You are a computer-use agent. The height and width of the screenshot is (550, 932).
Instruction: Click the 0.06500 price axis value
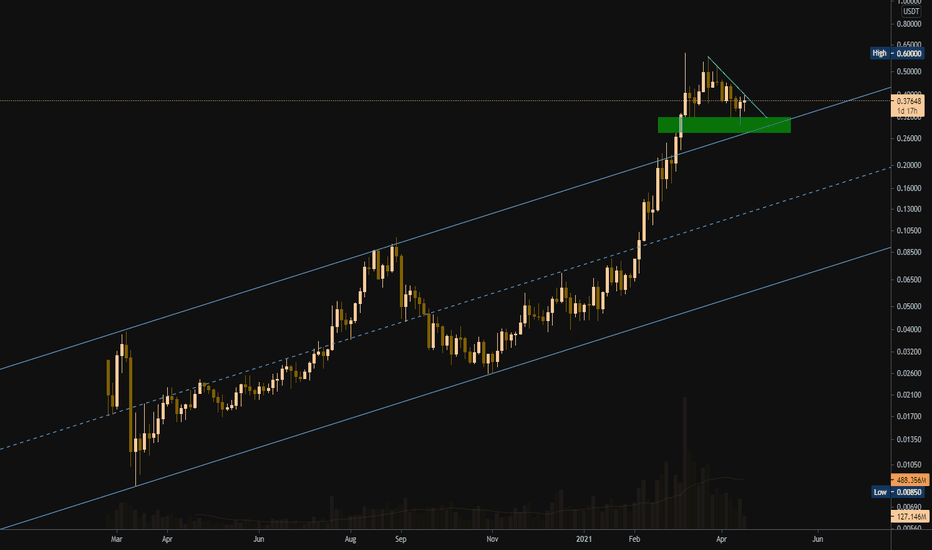coord(909,279)
